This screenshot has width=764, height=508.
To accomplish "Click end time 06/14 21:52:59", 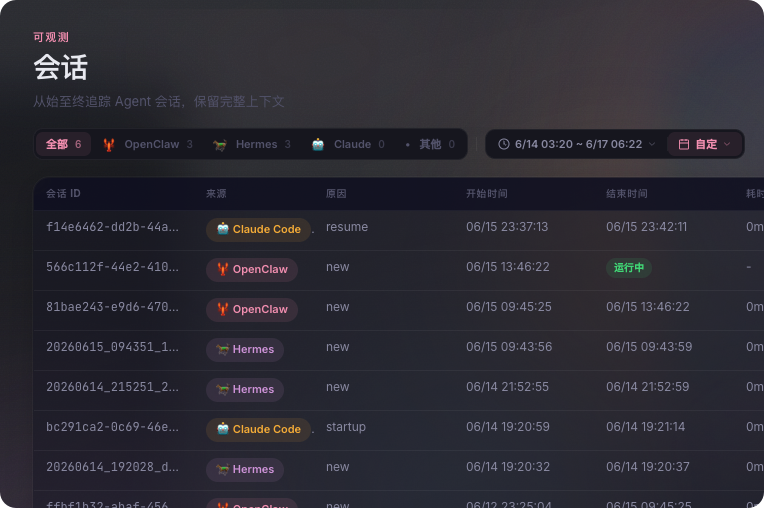I will 648,387.
